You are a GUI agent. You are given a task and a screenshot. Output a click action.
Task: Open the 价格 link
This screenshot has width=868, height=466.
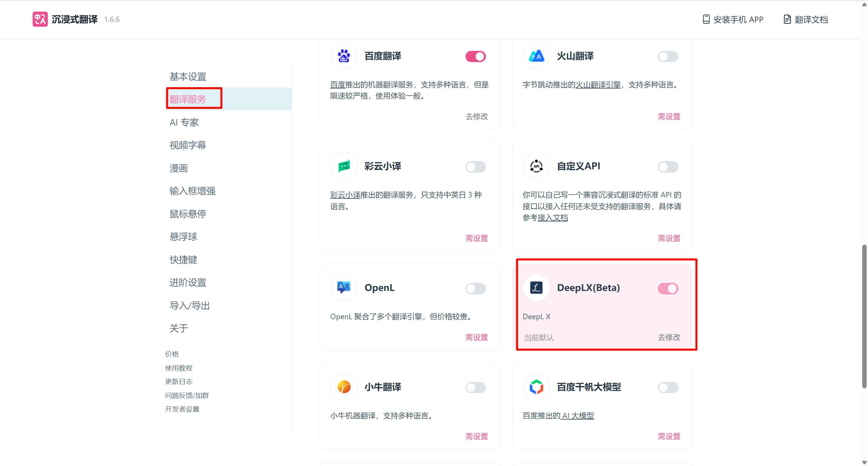(x=172, y=354)
